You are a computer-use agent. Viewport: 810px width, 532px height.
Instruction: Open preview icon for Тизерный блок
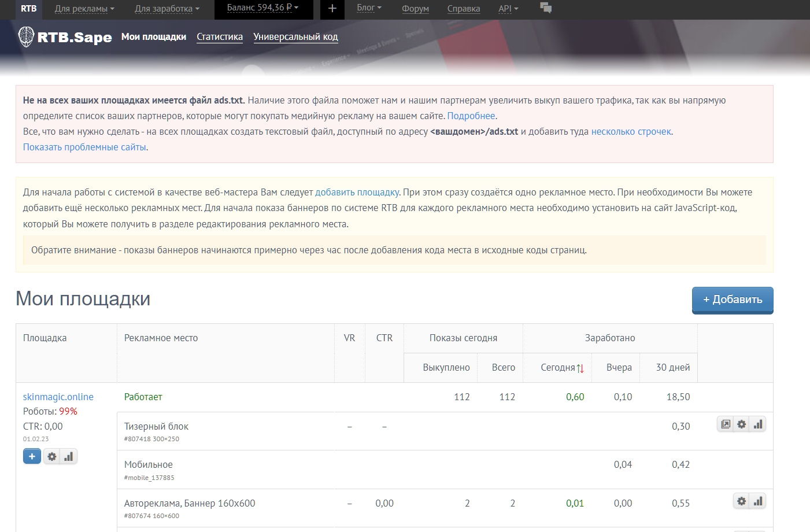(x=725, y=424)
